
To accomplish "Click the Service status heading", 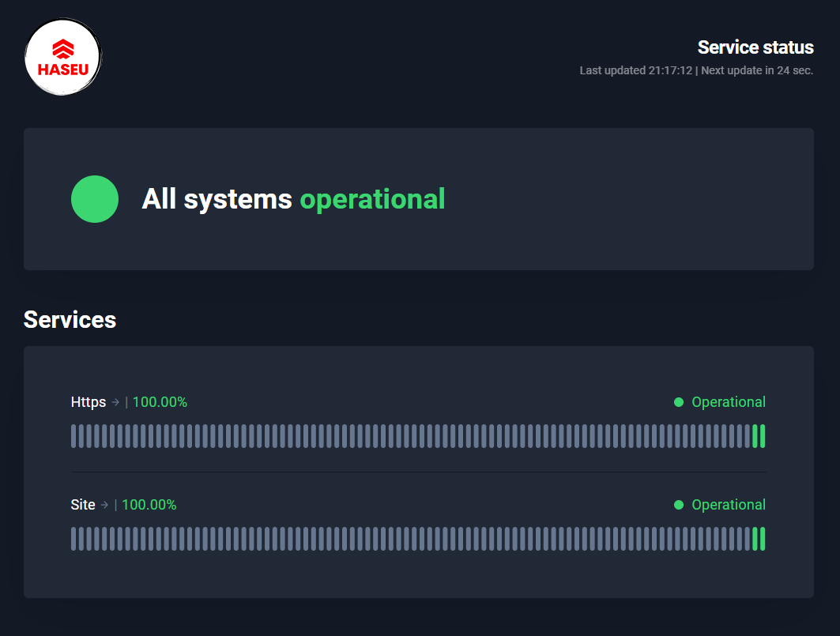I will coord(755,47).
